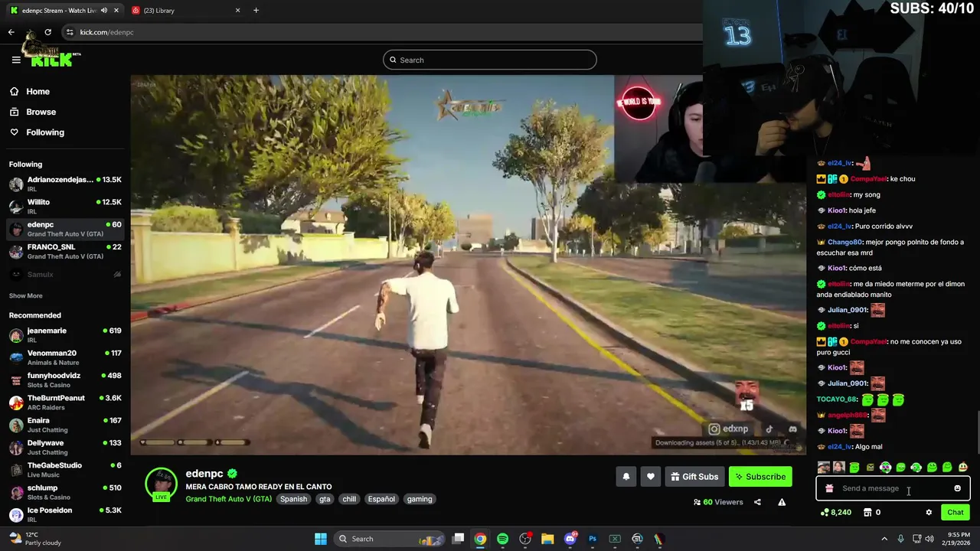The width and height of the screenshot is (980, 551).
Task: Open Photoshop from taskbar
Action: click(x=592, y=539)
